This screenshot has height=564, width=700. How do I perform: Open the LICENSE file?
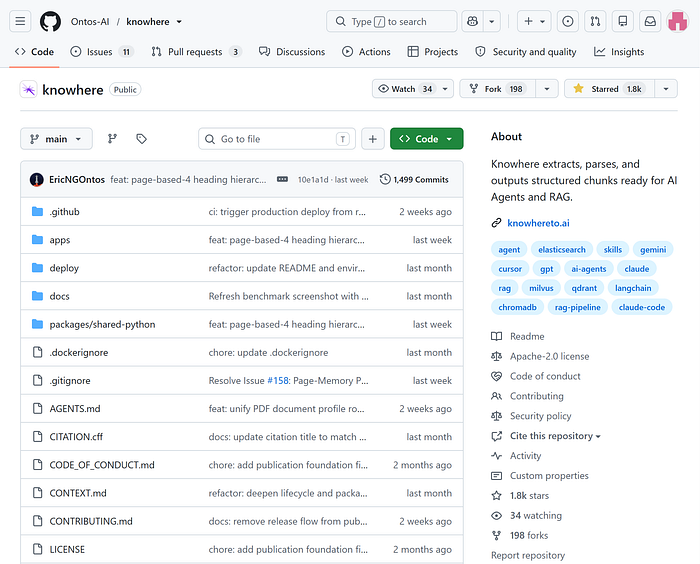click(67, 549)
